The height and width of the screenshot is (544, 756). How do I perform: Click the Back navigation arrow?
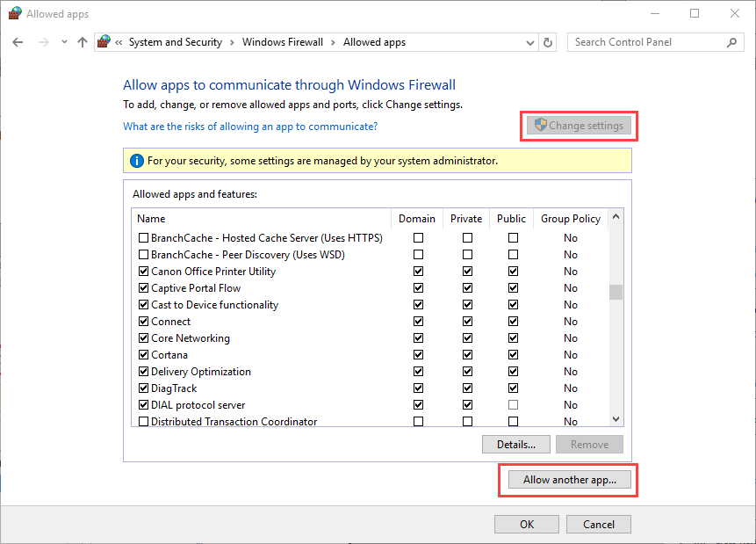18,42
